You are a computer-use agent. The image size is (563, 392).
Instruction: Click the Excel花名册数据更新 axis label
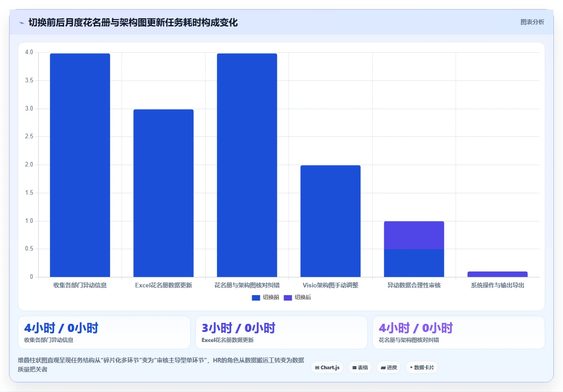[x=163, y=286]
